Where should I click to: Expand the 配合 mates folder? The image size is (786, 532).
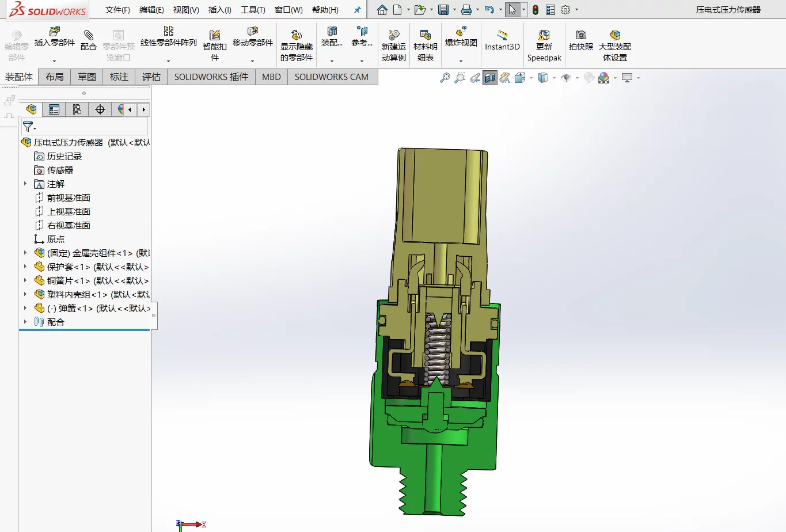pos(25,322)
